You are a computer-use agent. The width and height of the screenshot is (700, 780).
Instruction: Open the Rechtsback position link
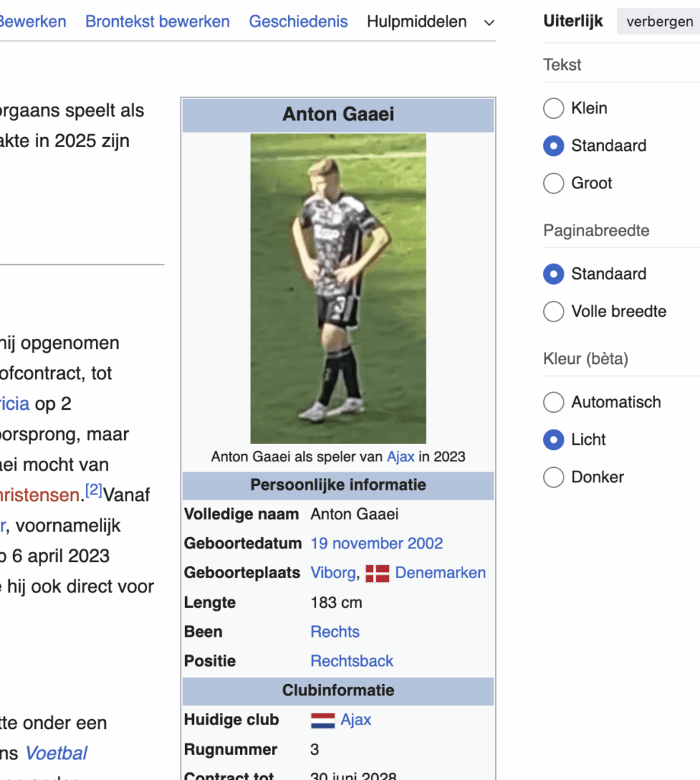pyautogui.click(x=352, y=660)
